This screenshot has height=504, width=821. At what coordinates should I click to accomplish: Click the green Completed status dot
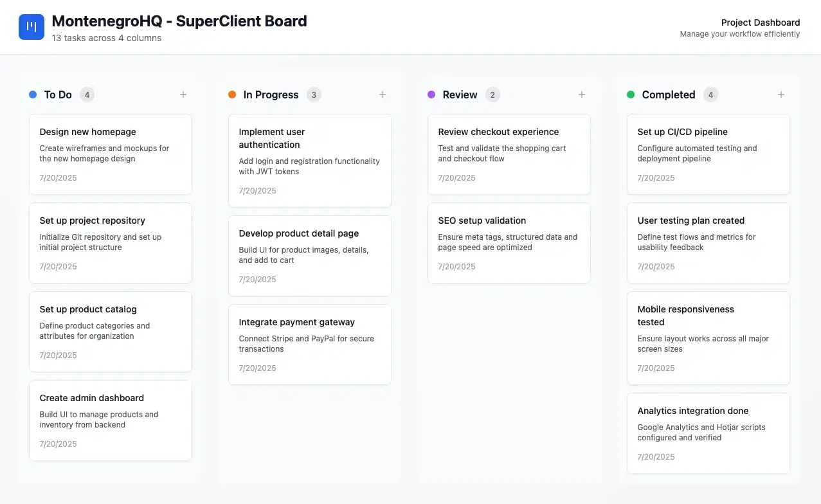[x=631, y=94]
